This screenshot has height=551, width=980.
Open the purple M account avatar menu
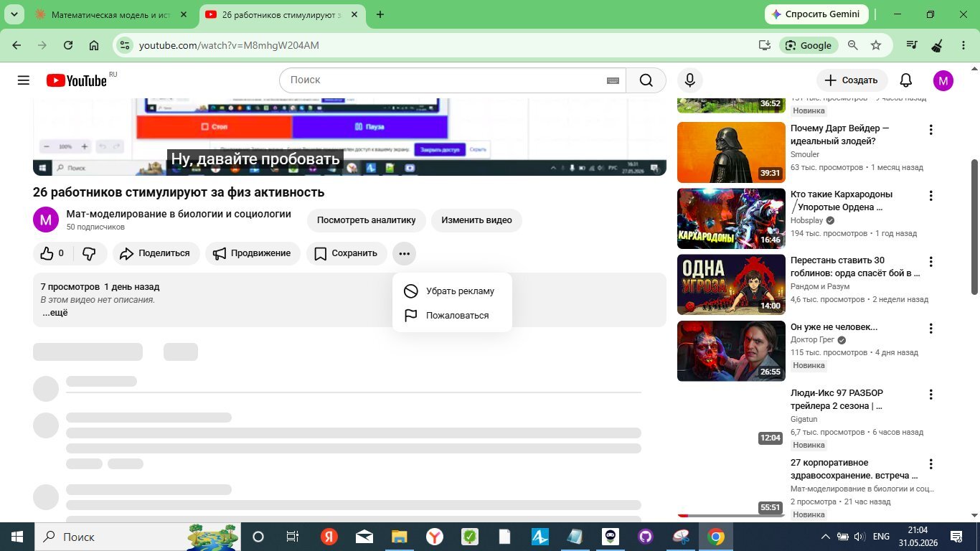click(x=943, y=80)
